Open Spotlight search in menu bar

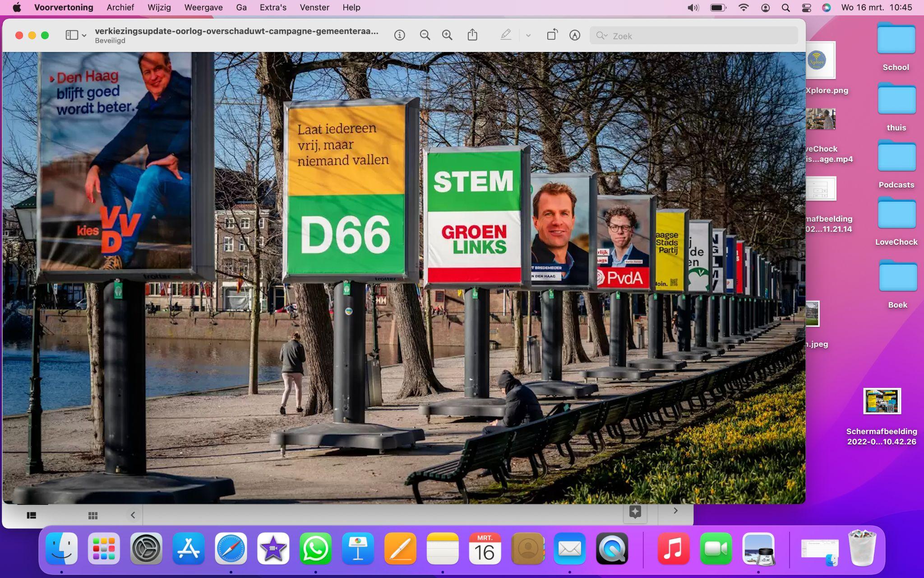click(785, 7)
